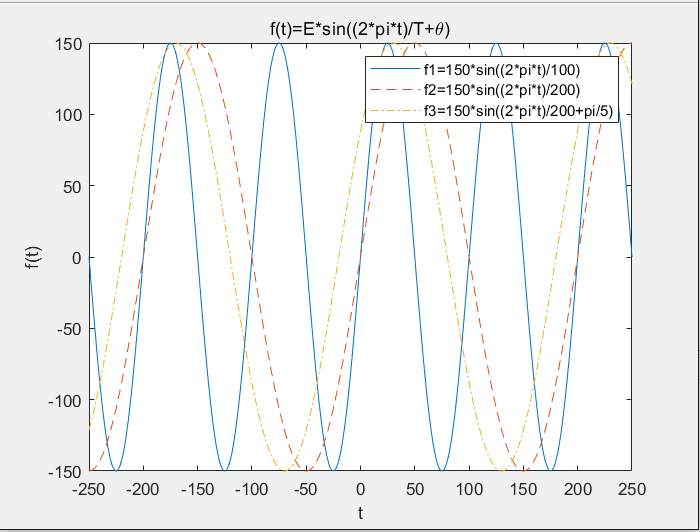700x532 pixels.
Task: Click y-axis tick label 100
Action: (68, 115)
